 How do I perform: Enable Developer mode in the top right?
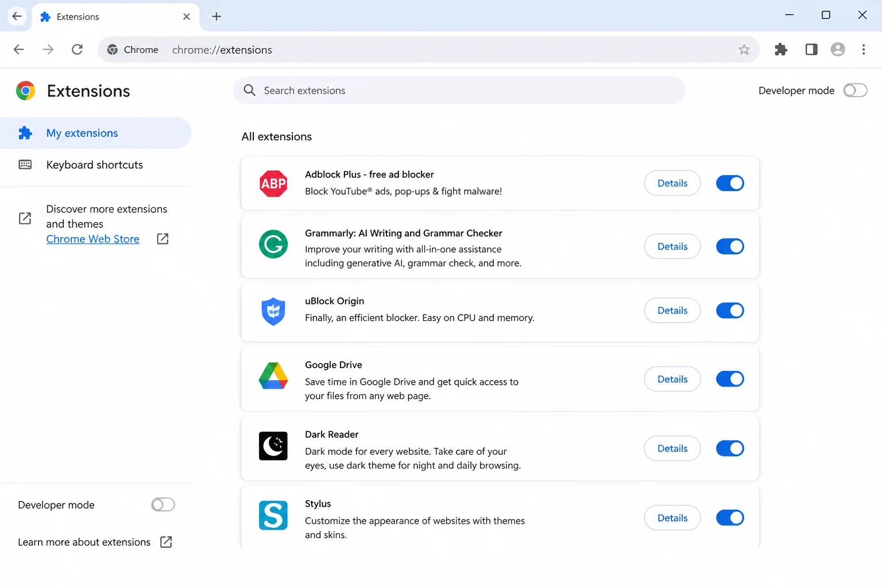click(x=855, y=90)
